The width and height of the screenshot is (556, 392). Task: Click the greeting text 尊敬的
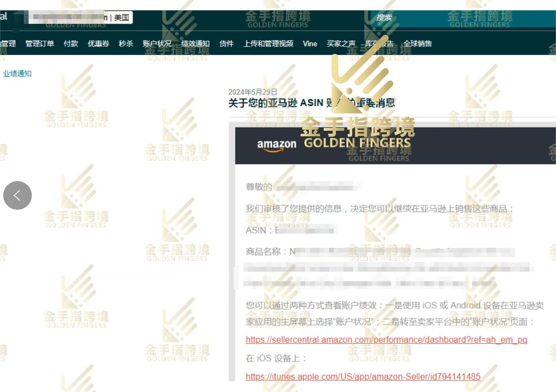[259, 187]
